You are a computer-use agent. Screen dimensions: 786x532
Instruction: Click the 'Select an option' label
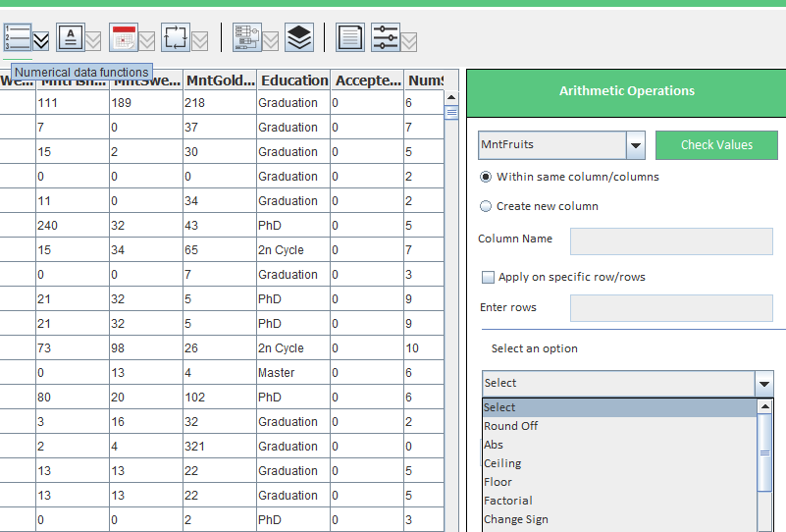[x=535, y=348]
